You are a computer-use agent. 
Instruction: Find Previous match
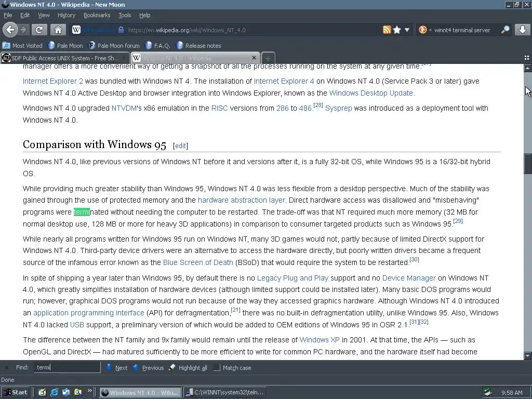pyautogui.click(x=148, y=368)
